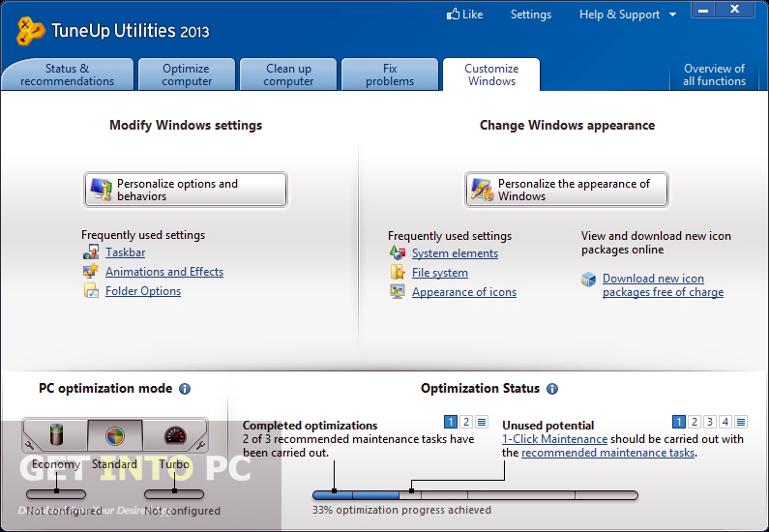Click the 1-Click Maintenance link

(554, 439)
